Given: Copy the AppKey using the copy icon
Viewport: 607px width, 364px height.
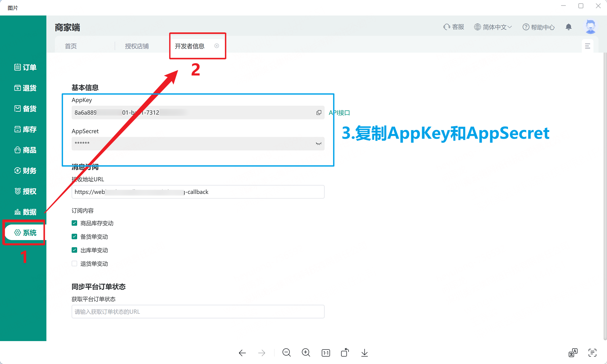Looking at the screenshot, I should [319, 113].
